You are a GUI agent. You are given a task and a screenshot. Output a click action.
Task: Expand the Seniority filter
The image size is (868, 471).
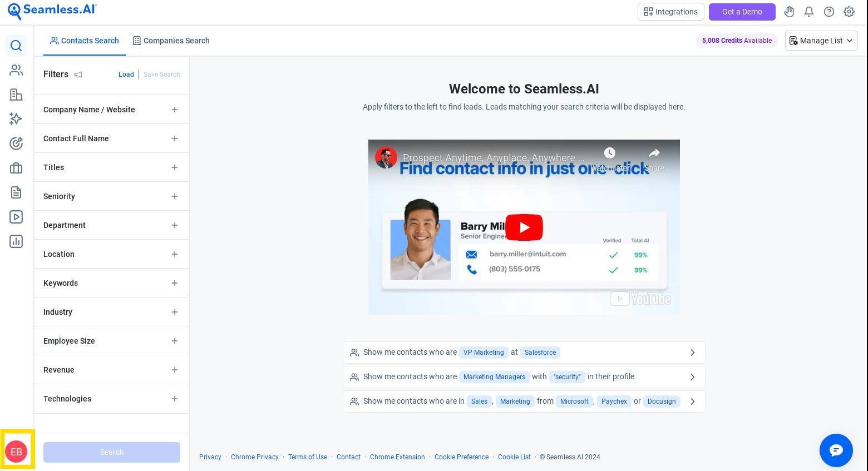[112, 196]
